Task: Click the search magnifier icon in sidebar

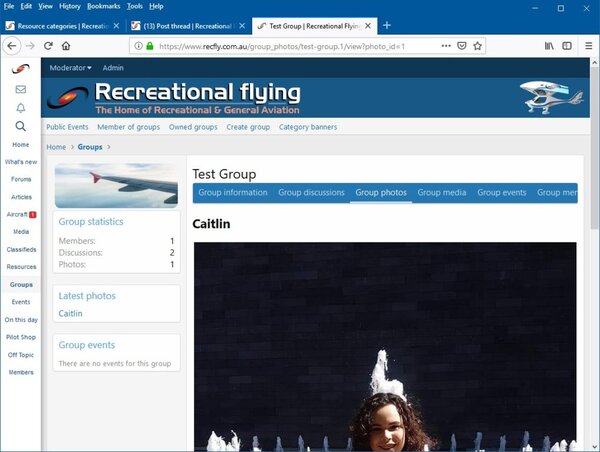Action: [20, 126]
